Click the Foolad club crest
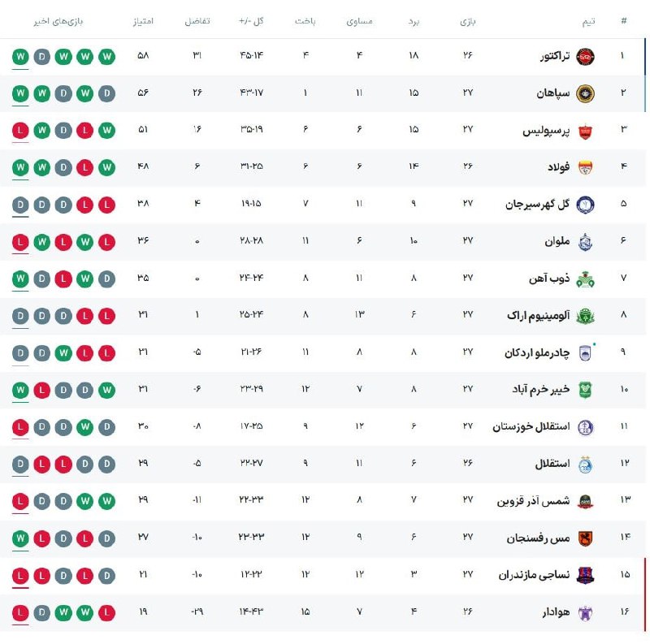This screenshot has width=650, height=644. click(x=585, y=168)
